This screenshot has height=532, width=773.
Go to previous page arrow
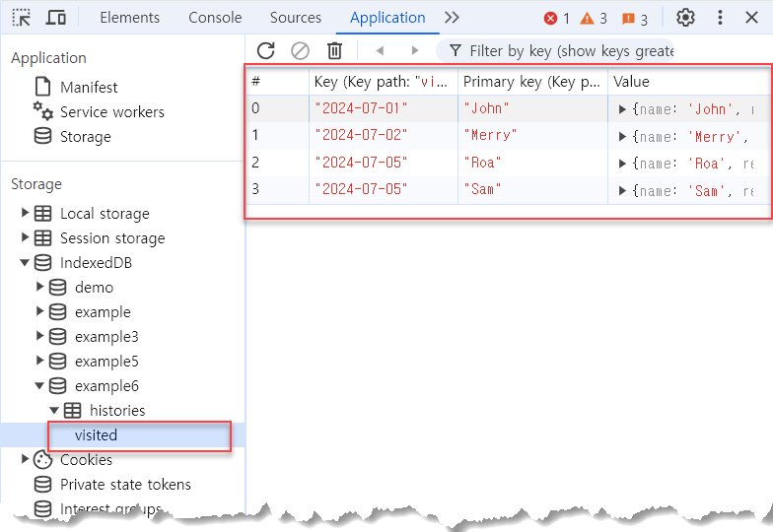coord(380,50)
